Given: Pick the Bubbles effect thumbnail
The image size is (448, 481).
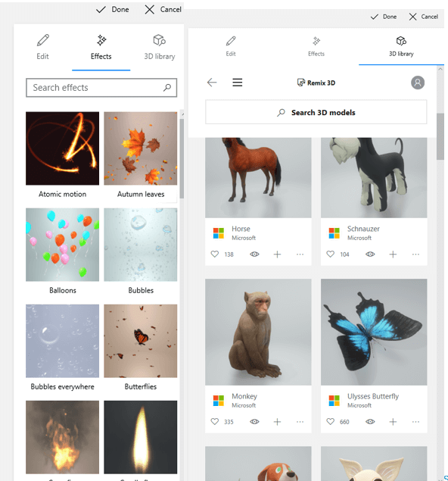Looking at the screenshot, I should 141,245.
